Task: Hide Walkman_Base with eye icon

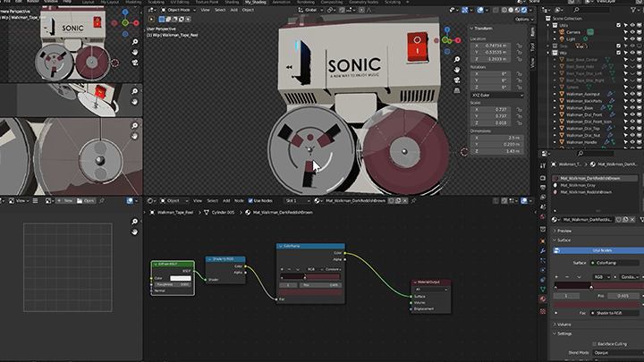Action: pos(632,107)
